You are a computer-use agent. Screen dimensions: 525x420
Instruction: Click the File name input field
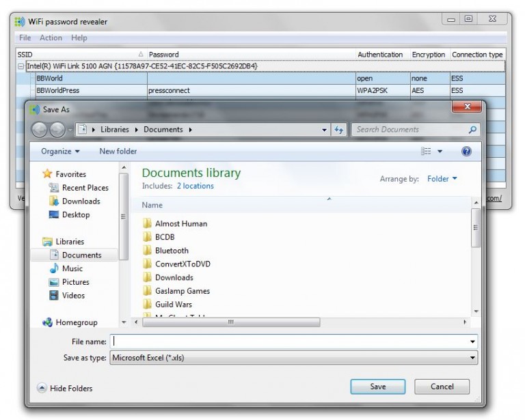pyautogui.click(x=290, y=341)
